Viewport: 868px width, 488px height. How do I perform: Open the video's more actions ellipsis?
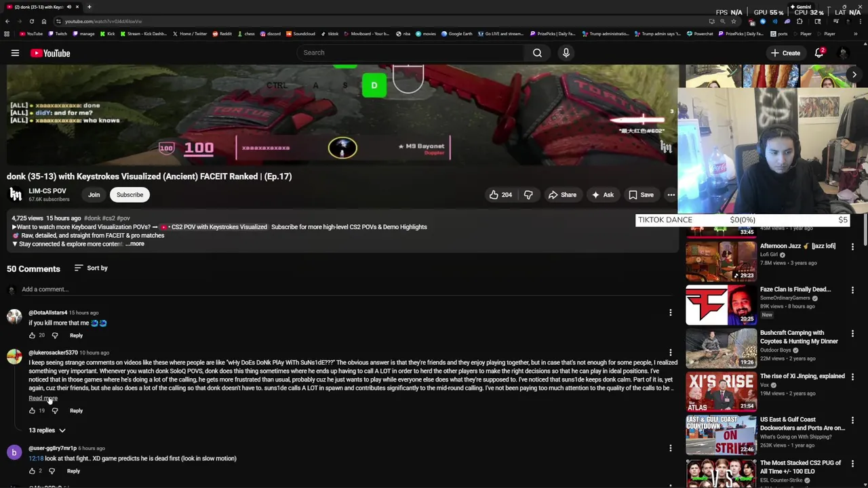tap(671, 195)
